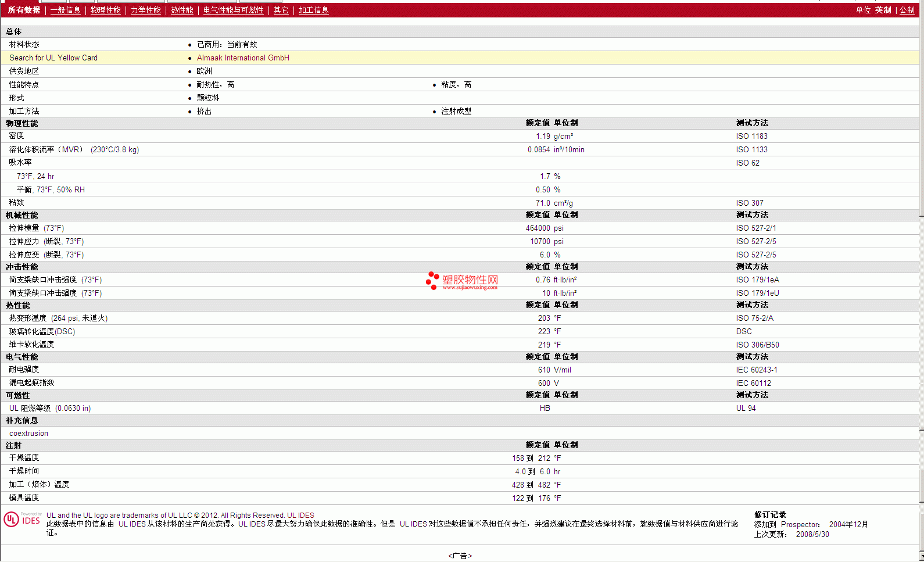
Task: Click the 上次更新 date 2008/5/30
Action: (812, 534)
